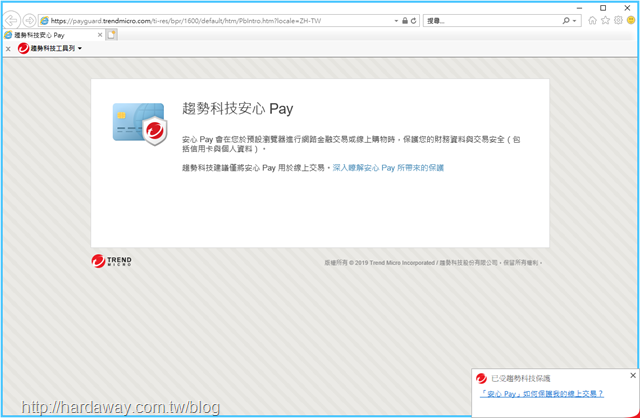Click the credit card shield image
This screenshot has width=640, height=418.
tap(140, 124)
